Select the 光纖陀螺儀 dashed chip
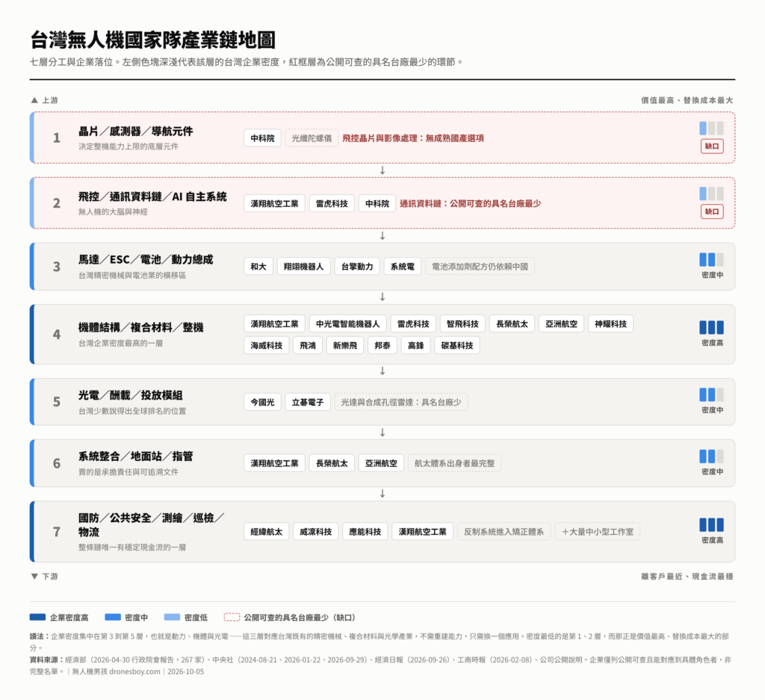The height and width of the screenshot is (700, 765). 312,138
